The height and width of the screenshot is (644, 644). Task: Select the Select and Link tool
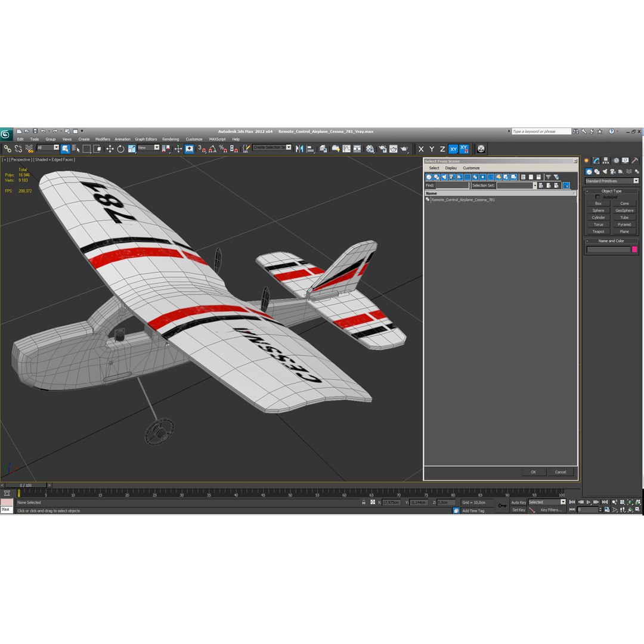tap(7, 148)
